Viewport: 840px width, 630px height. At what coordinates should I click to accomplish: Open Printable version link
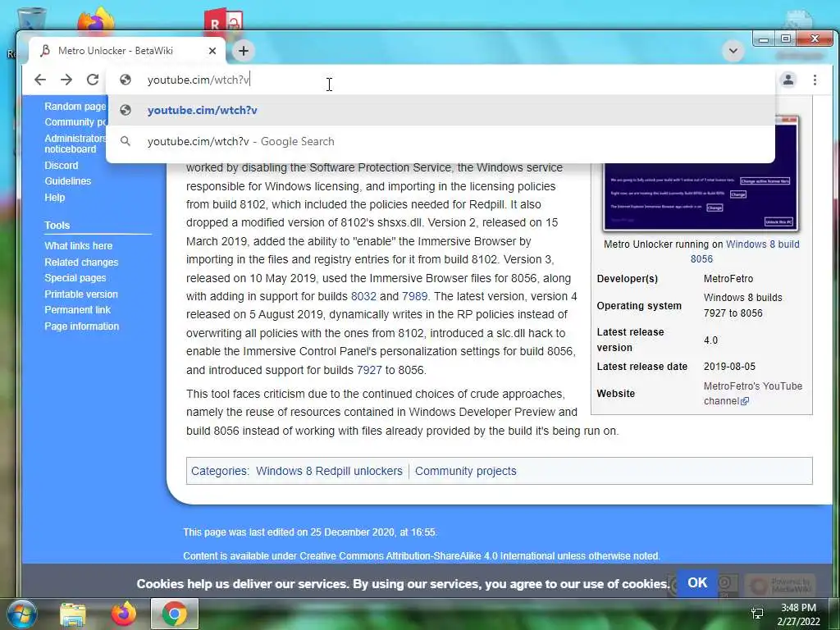click(x=81, y=294)
